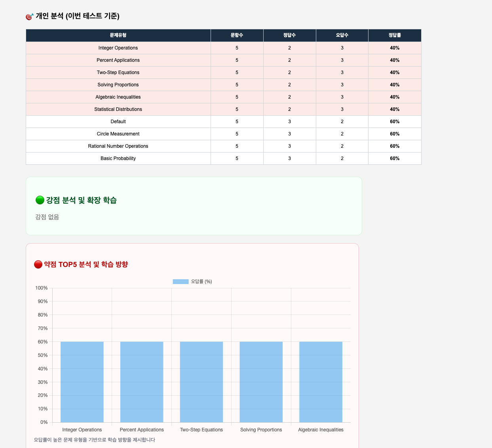Viewport: 492px width, 448px height.
Task: Click the 정답수 table header
Action: click(290, 35)
